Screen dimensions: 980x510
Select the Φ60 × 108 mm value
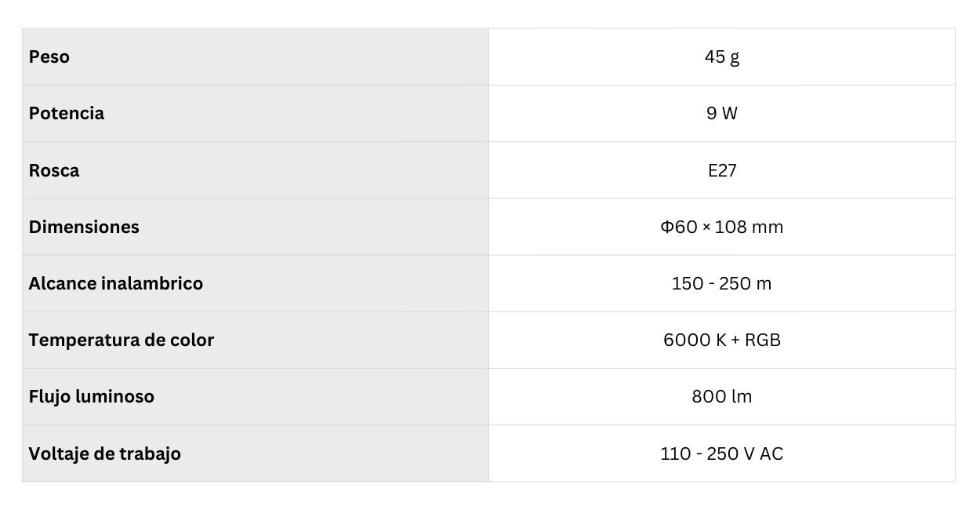(721, 227)
